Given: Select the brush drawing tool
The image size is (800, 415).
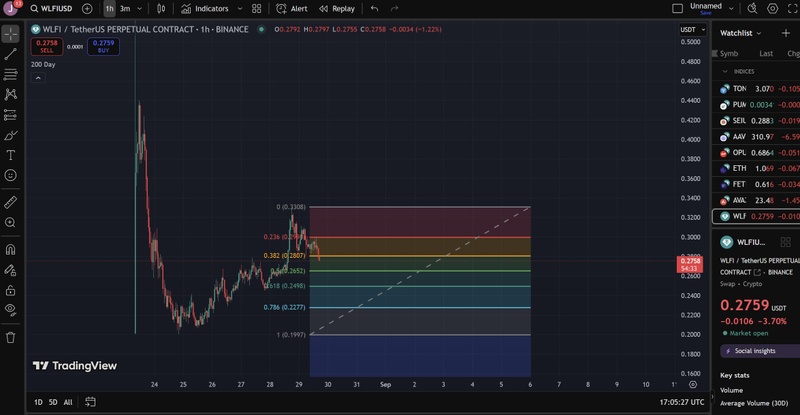Looking at the screenshot, I should (x=11, y=135).
